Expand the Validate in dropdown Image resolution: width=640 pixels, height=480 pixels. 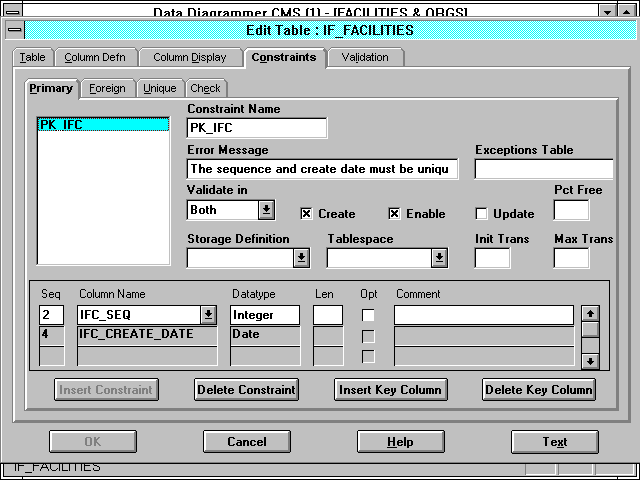point(266,210)
